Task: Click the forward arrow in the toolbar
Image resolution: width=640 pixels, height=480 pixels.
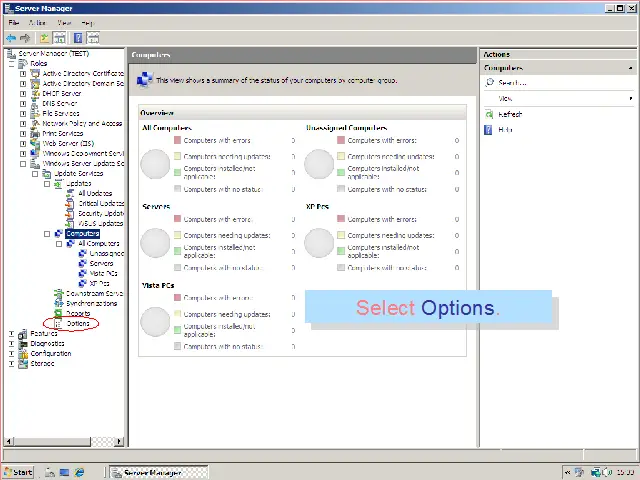Action: 25,38
